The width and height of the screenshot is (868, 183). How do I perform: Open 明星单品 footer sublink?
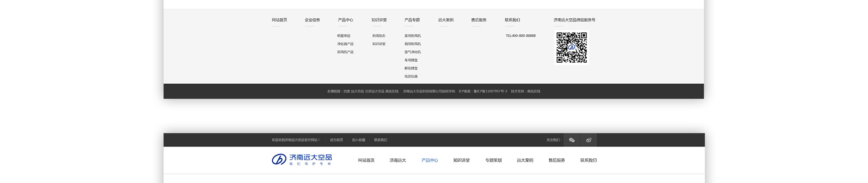[344, 36]
